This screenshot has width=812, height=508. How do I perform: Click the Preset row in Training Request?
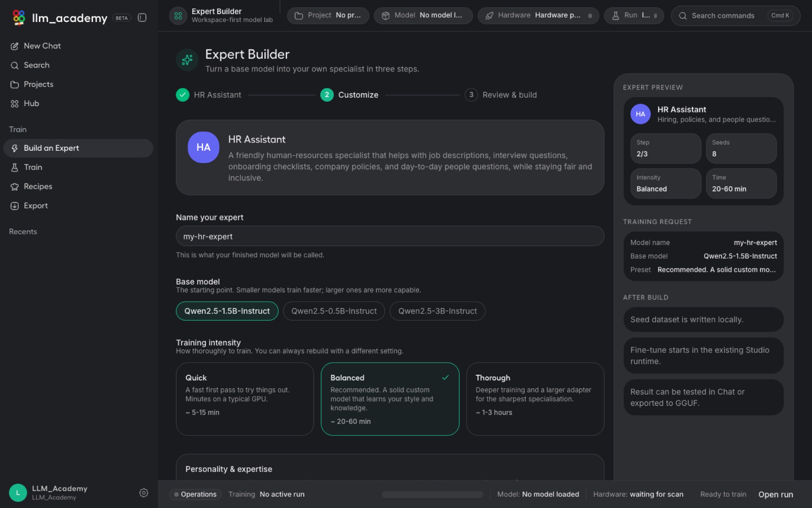click(703, 269)
